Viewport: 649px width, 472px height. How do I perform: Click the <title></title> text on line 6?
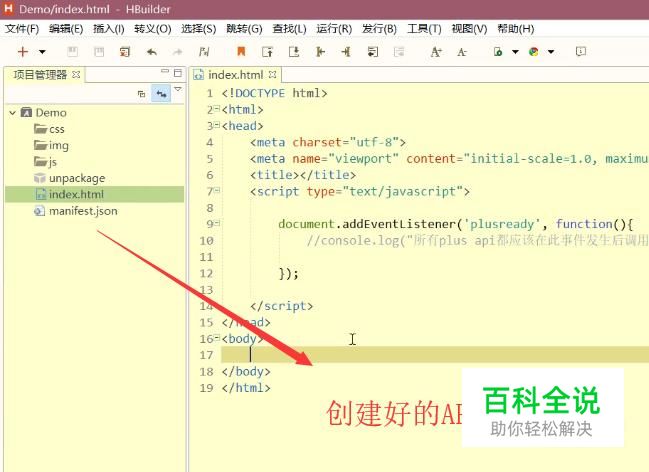pos(303,175)
